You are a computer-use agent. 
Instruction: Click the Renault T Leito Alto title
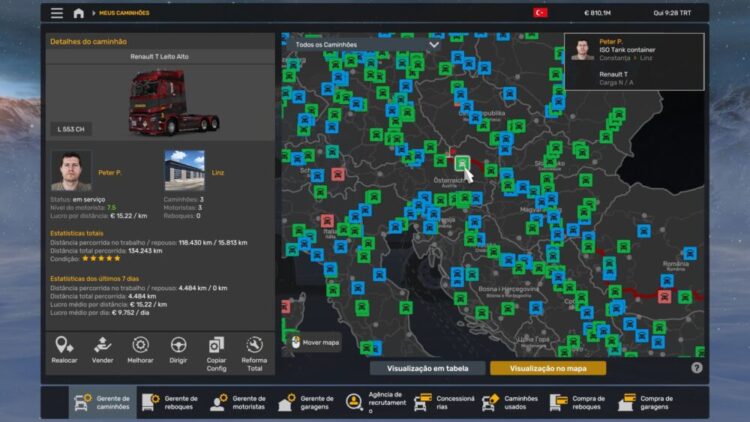pyautogui.click(x=159, y=56)
